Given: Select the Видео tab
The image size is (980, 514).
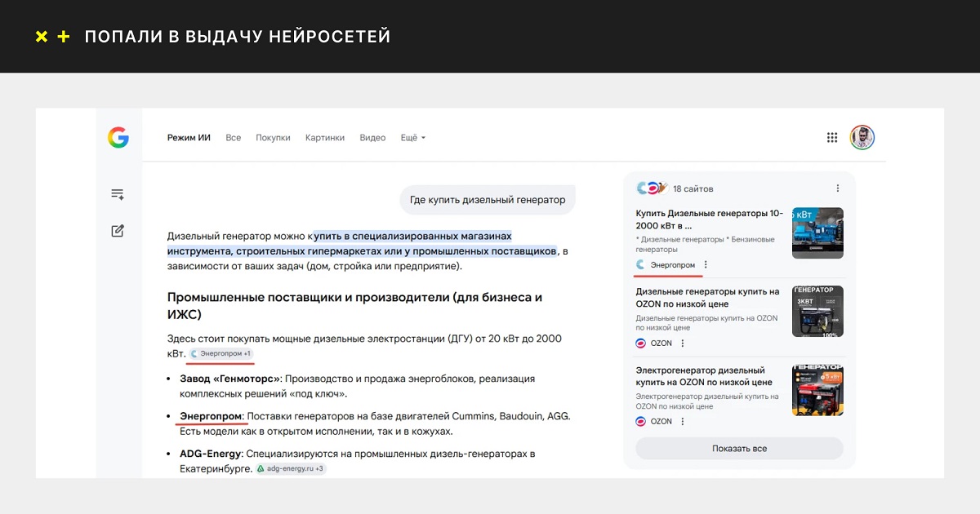Looking at the screenshot, I should pyautogui.click(x=372, y=138).
